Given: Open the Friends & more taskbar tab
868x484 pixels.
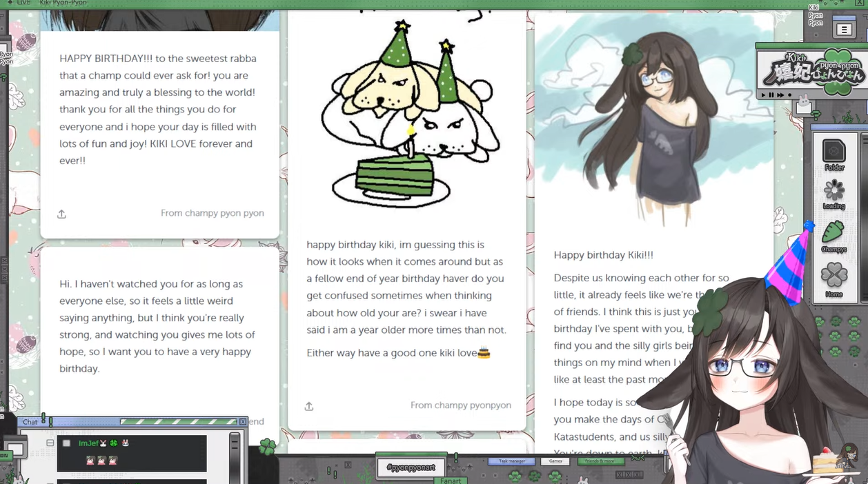Looking at the screenshot, I should 600,461.
